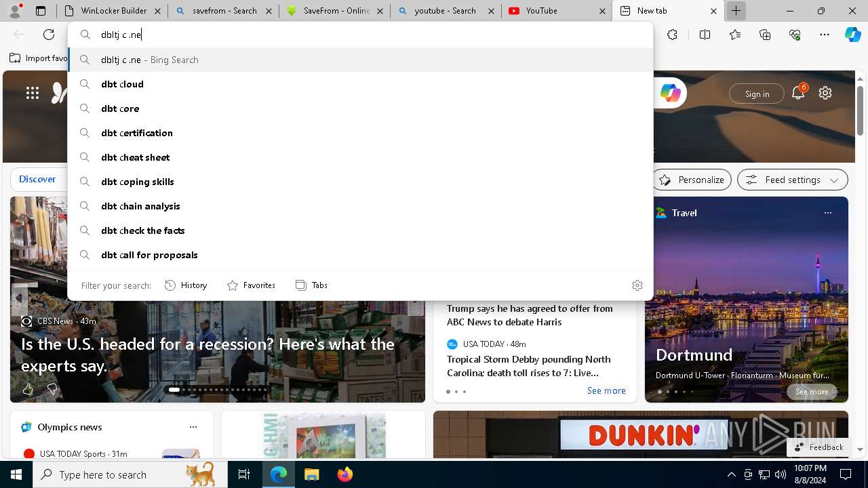Select 'dbt certification' suggestion
Screen dimensions: 868x488
coord(360,133)
